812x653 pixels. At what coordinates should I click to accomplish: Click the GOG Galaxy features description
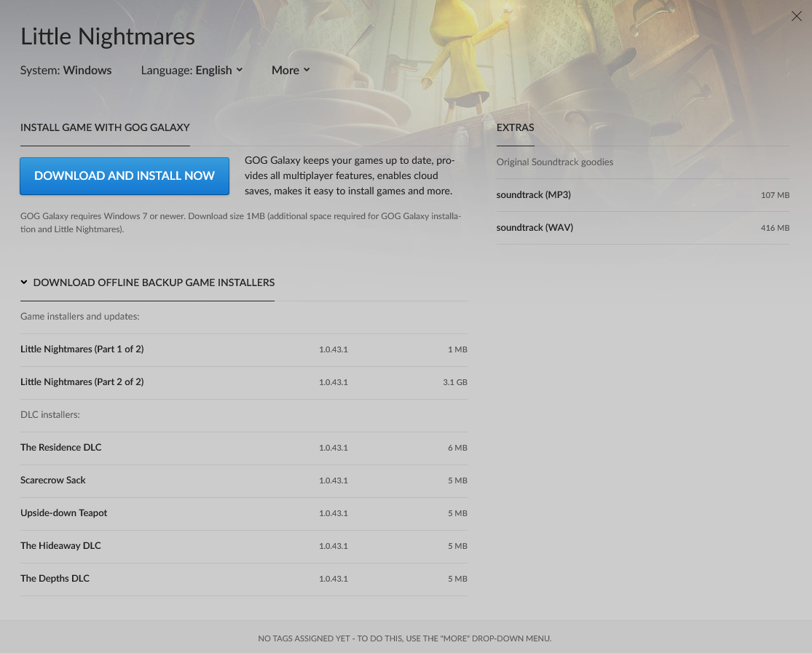tap(350, 175)
